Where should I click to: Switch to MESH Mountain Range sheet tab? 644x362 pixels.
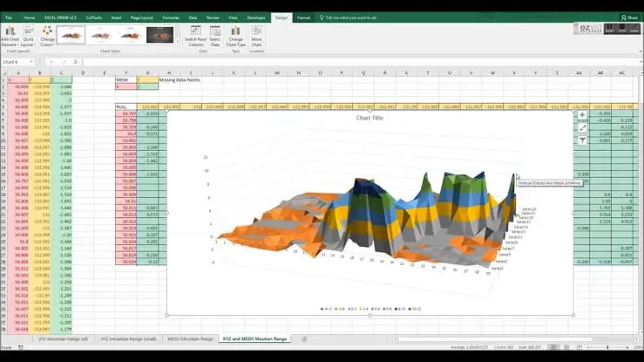(x=190, y=339)
